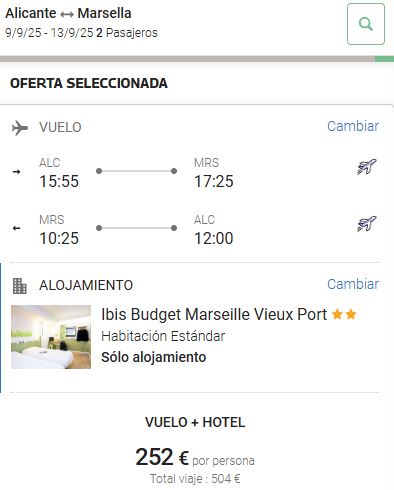Click the green progress bar segment

(x=384, y=59)
